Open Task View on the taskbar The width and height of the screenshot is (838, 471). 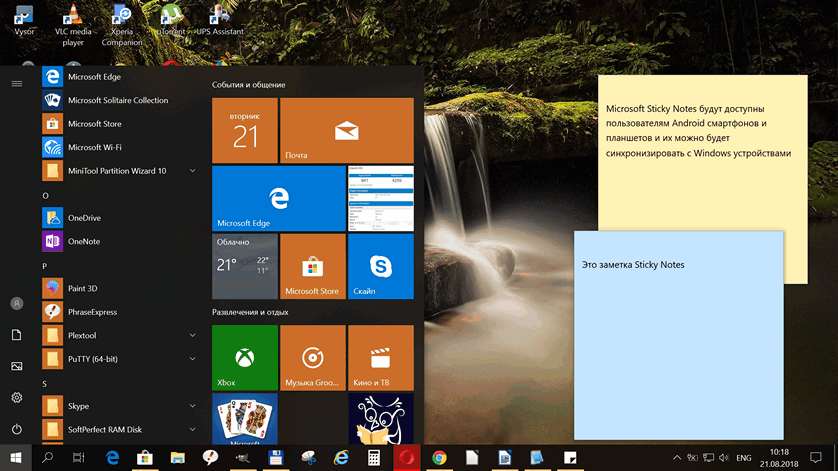tap(79, 458)
